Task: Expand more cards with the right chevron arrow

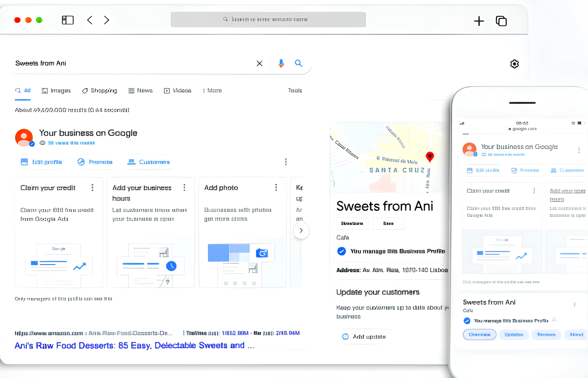Action: pyautogui.click(x=301, y=231)
